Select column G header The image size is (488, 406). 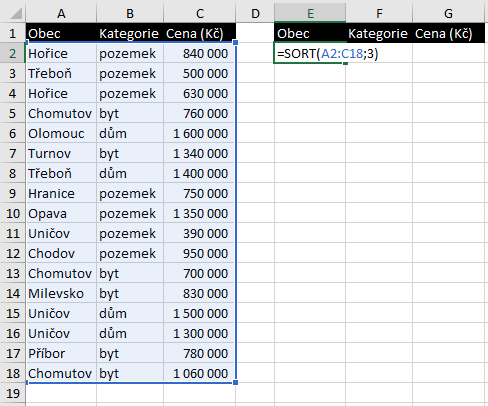point(448,14)
